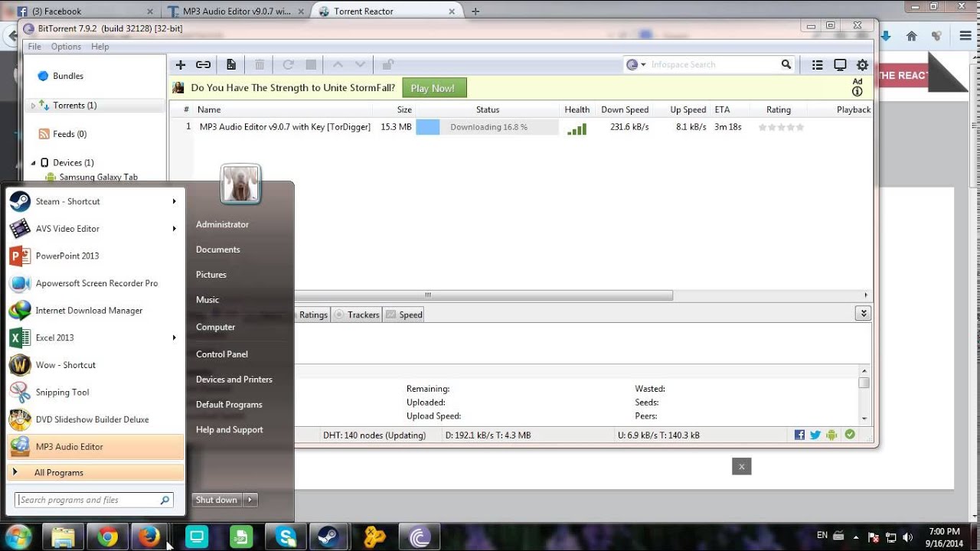Click the Add Torrent plus icon
980x551 pixels.
pos(181,65)
